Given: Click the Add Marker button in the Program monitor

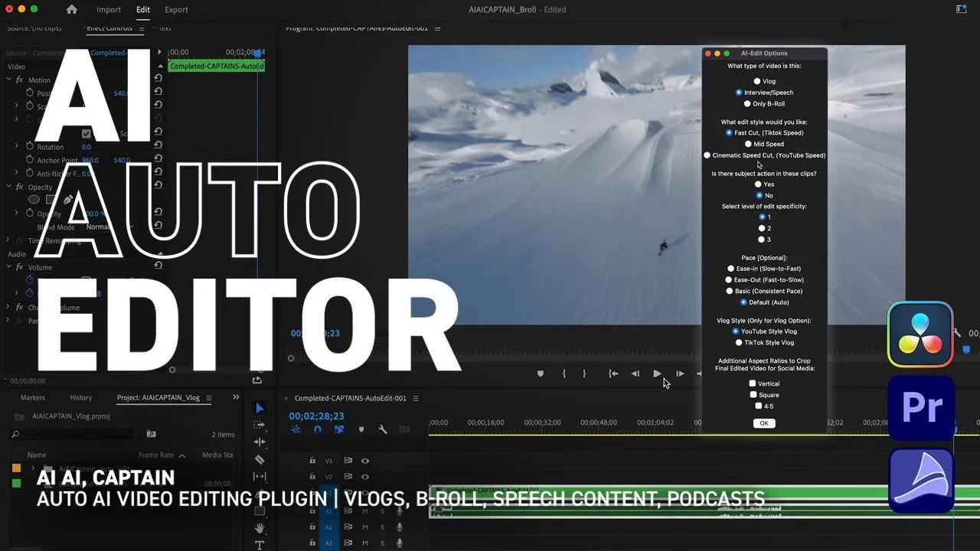Looking at the screenshot, I should coord(541,373).
